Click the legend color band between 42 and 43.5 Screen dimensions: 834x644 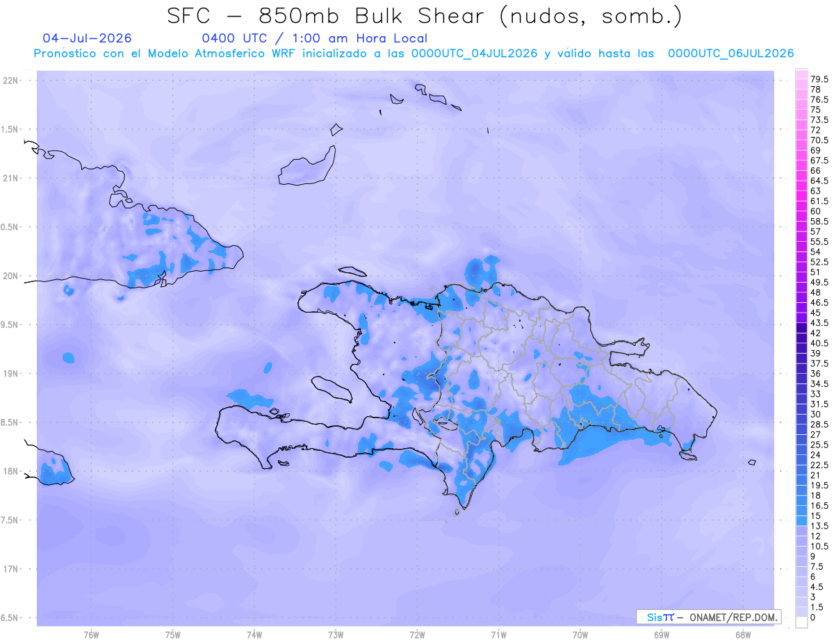(x=801, y=328)
